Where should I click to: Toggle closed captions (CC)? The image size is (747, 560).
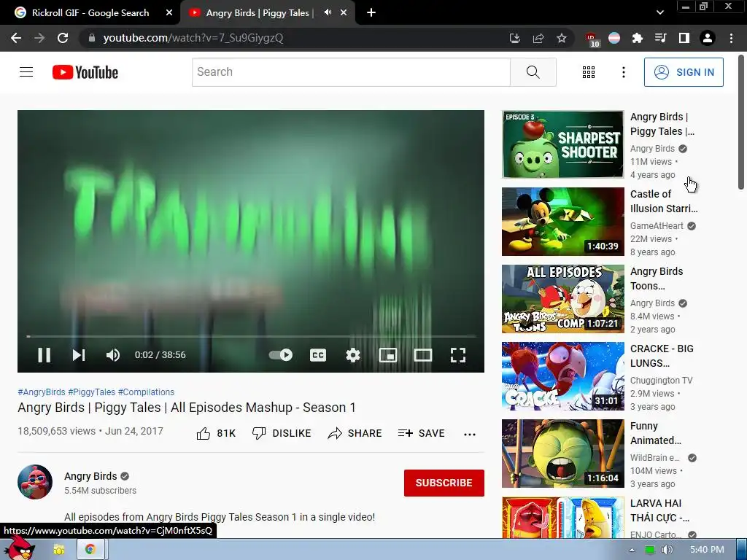click(x=318, y=355)
